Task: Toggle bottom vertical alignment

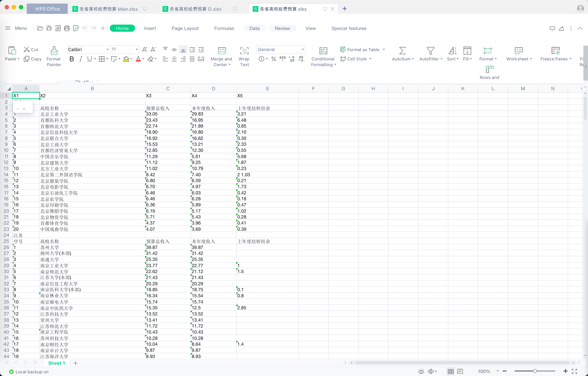Action: click(x=183, y=50)
